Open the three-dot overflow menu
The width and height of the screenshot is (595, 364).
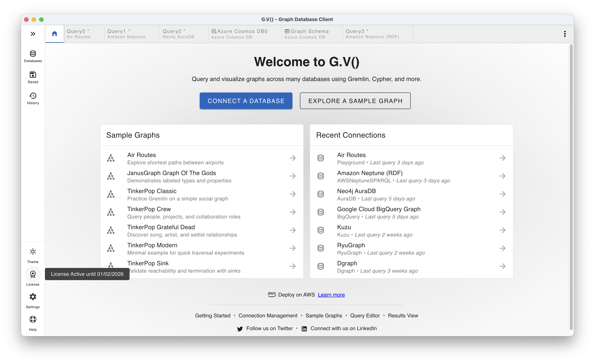(565, 34)
